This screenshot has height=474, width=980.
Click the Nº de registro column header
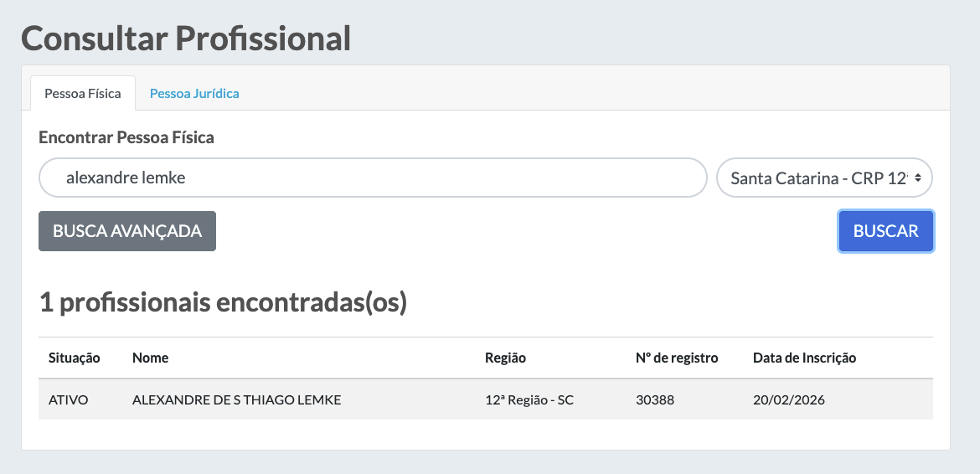pos(677,358)
